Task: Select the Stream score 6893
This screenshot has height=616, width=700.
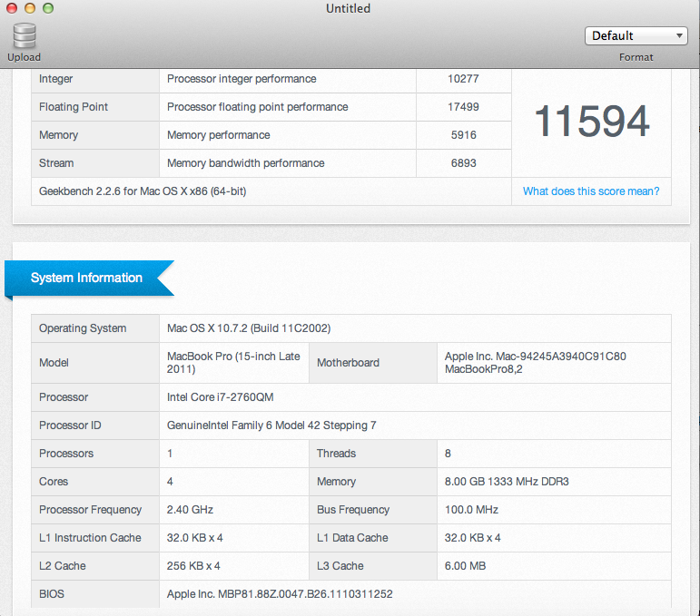Action: tap(463, 163)
